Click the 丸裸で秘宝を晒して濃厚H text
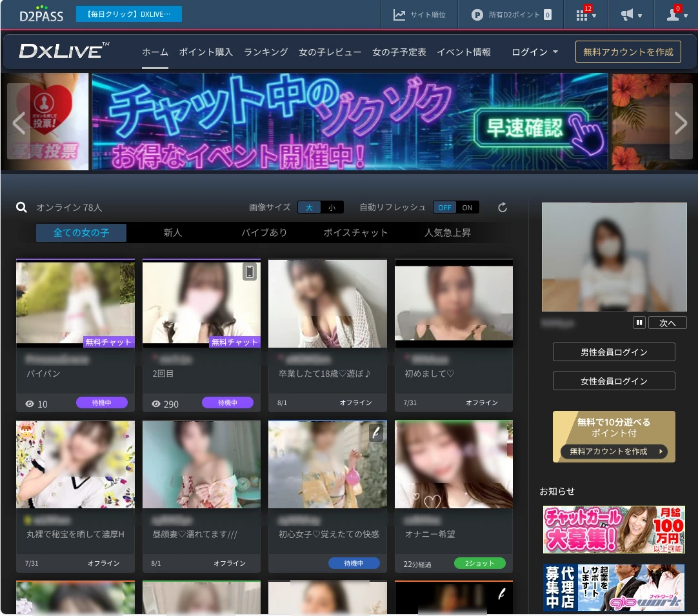698x616 pixels. point(75,534)
